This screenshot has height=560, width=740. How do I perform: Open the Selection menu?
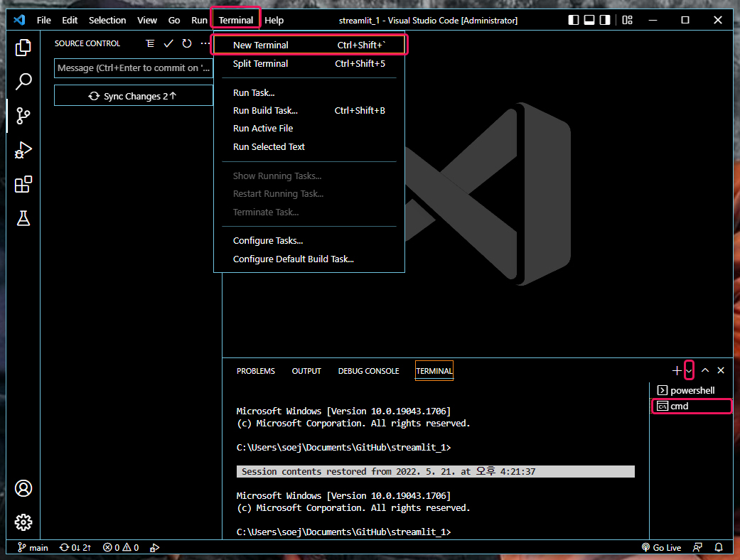107,21
